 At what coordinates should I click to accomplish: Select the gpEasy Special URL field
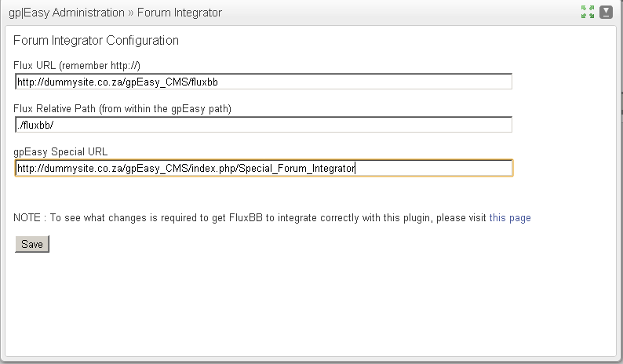point(263,168)
